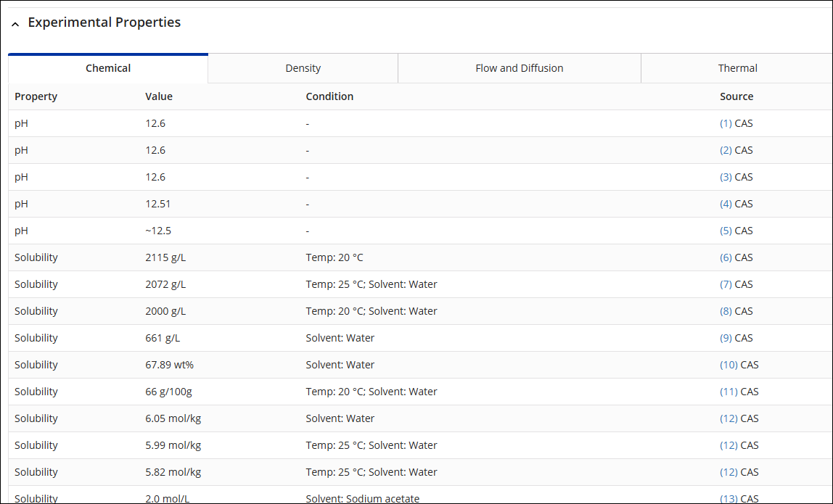Select the 6.05 mol/kg value
The height and width of the screenshot is (504, 833).
coord(173,418)
